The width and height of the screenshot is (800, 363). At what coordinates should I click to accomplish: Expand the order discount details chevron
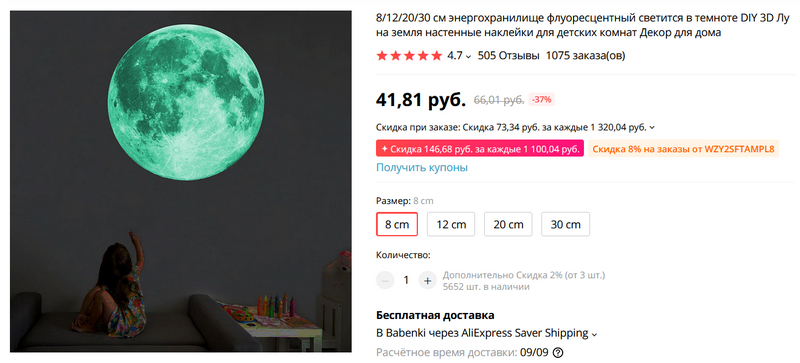tap(653, 128)
